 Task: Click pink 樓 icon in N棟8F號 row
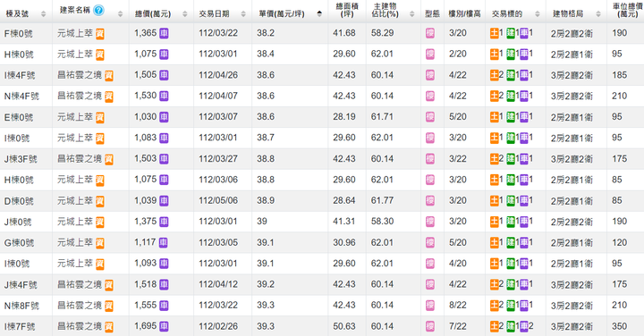[430, 306]
